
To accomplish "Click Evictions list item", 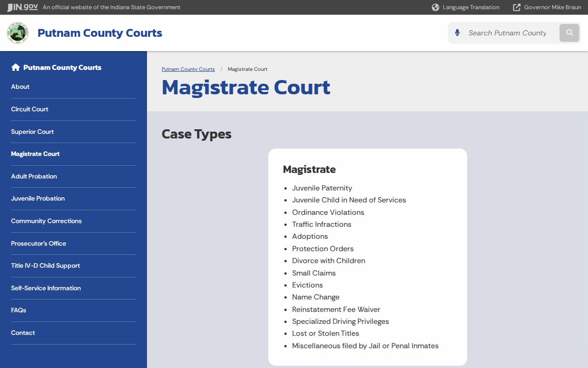I will tap(307, 285).
